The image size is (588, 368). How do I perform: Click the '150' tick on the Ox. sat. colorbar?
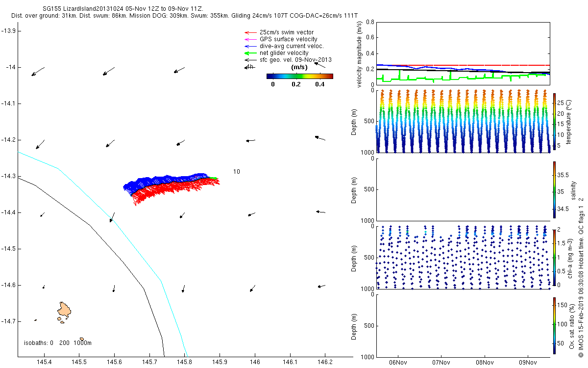pos(563,306)
